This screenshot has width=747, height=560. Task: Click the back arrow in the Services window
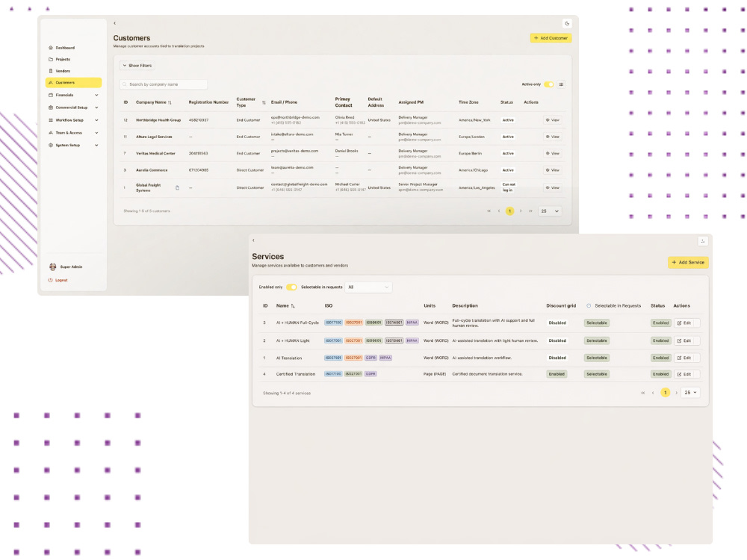(253, 240)
